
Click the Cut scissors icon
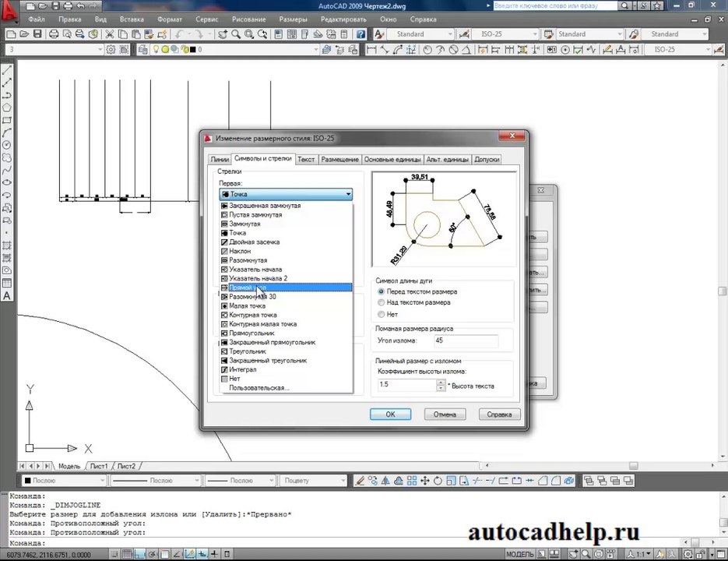coord(110,34)
